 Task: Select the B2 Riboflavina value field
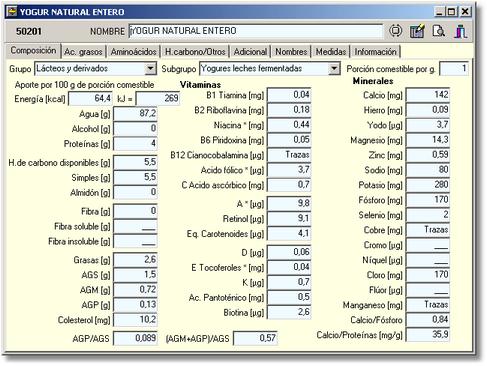click(x=289, y=110)
